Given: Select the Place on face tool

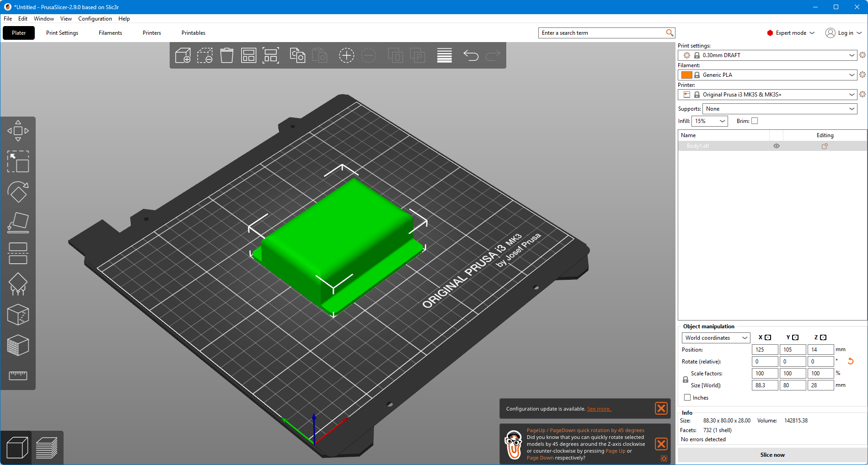Looking at the screenshot, I should pos(18,223).
